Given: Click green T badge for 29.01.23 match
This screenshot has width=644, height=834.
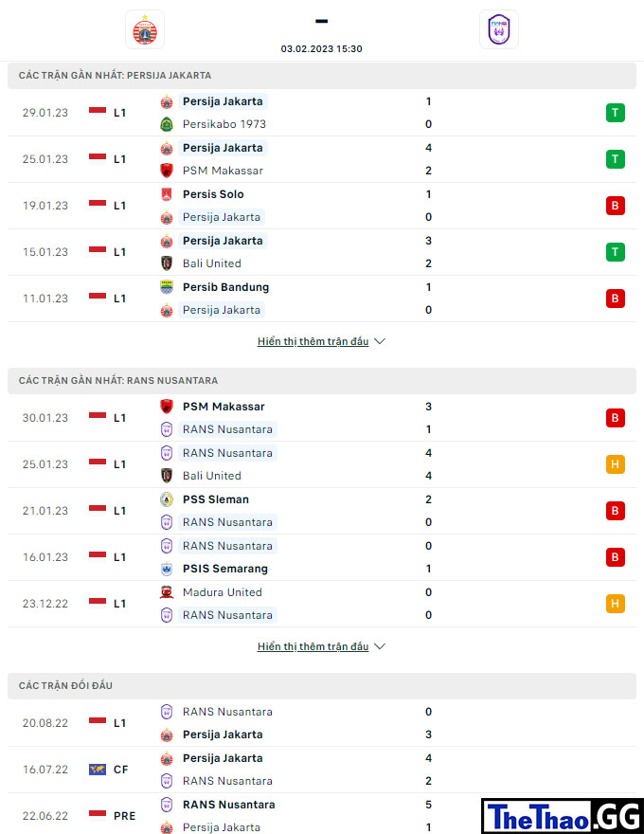Looking at the screenshot, I should [x=616, y=113].
